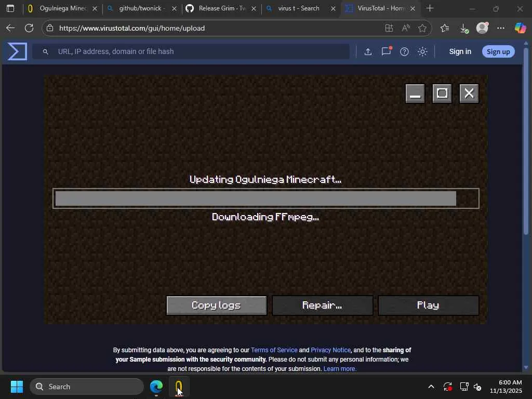The height and width of the screenshot is (399, 532).
Task: Open the Terms of Service link
Action: (274, 350)
